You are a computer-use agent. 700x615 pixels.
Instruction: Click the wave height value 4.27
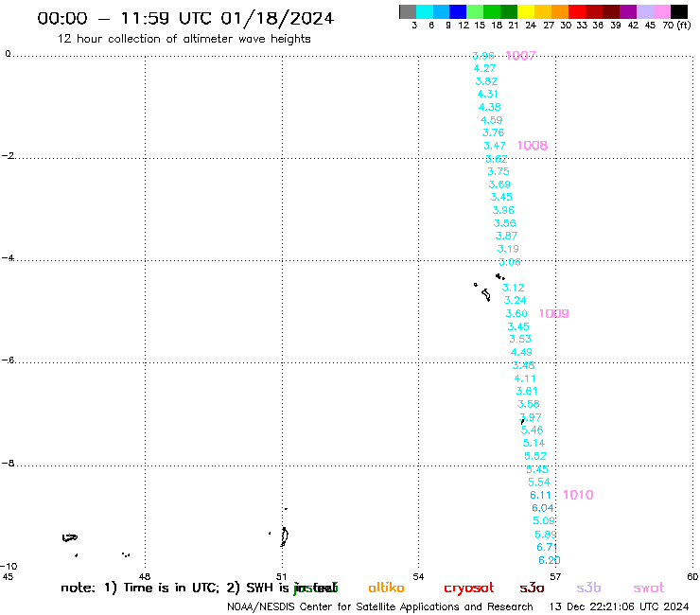484,68
